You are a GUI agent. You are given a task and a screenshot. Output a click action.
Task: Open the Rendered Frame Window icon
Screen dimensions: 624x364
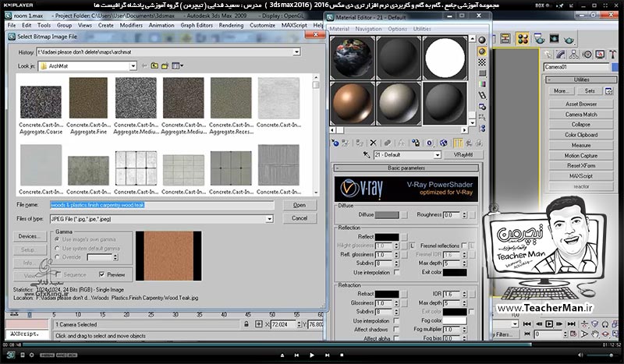554,39
